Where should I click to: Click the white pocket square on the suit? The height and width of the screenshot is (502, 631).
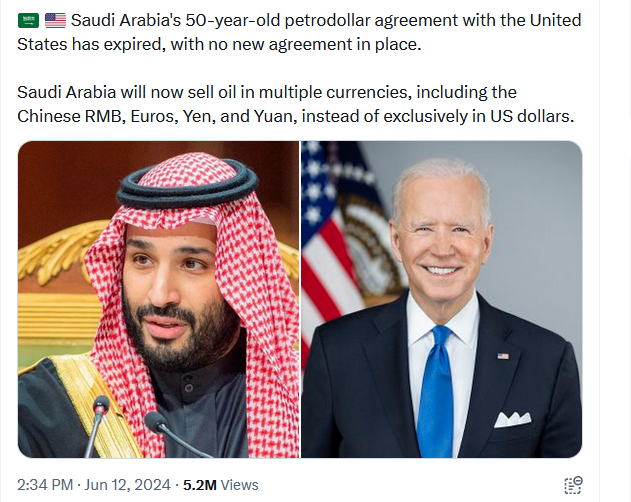(x=512, y=418)
